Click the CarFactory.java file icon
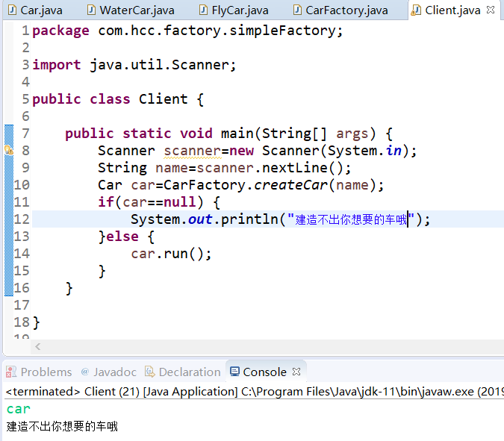The height and width of the screenshot is (441, 504). pyautogui.click(x=298, y=10)
